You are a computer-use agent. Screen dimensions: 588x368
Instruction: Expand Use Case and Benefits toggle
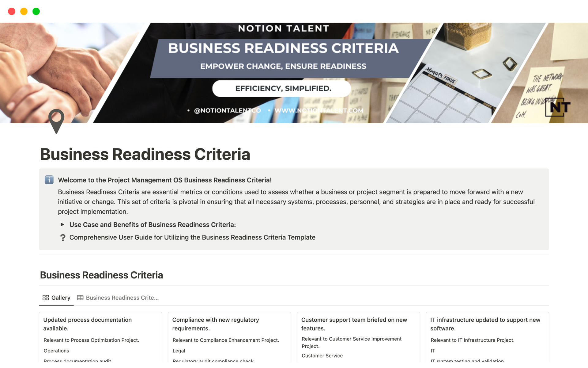point(62,224)
